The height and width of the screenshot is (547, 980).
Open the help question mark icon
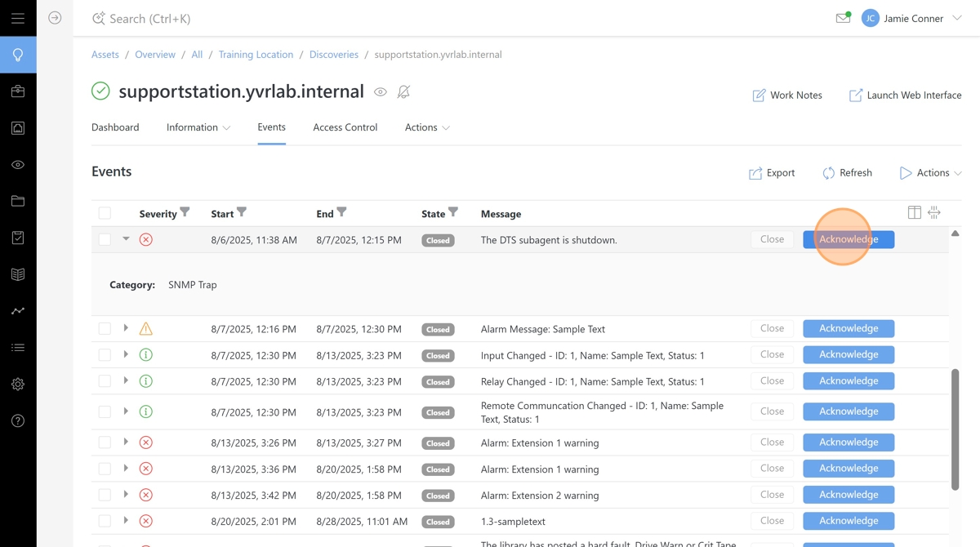(18, 421)
